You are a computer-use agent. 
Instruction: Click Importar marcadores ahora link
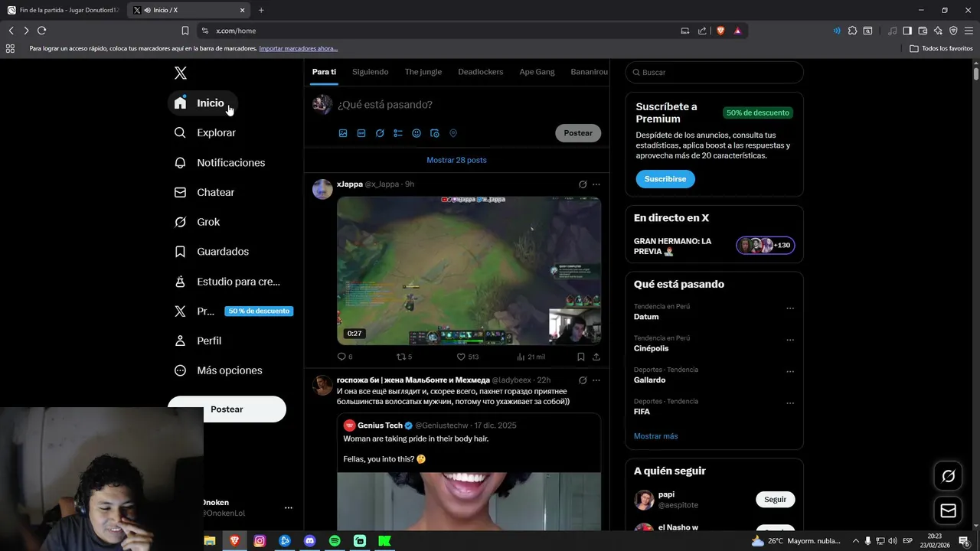[299, 48]
